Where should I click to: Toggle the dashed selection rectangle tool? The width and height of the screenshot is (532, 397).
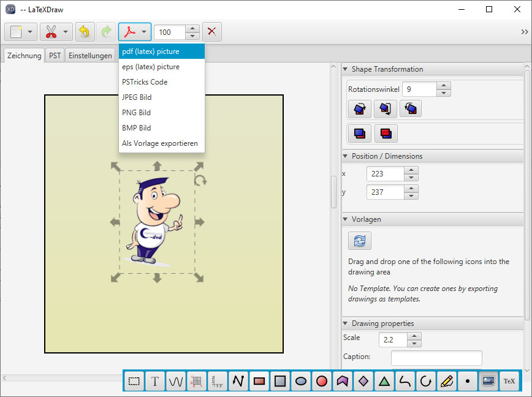(134, 381)
